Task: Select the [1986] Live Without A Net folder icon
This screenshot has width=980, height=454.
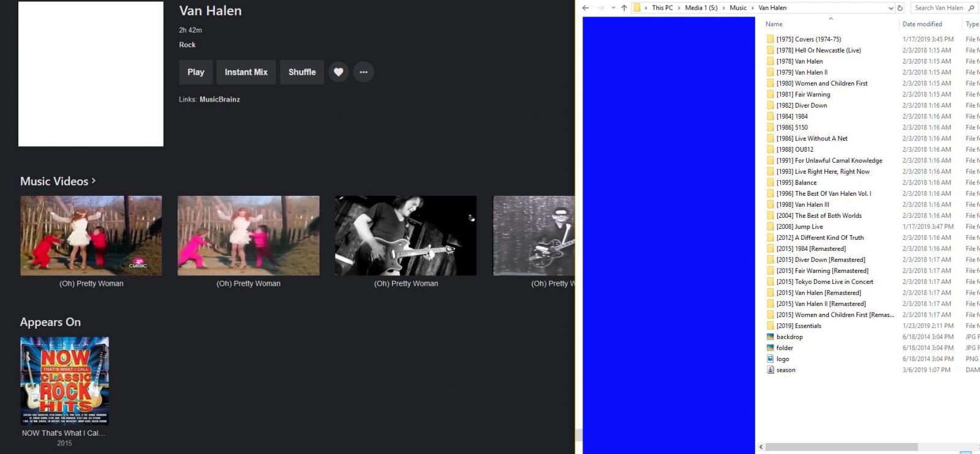Action: (771, 138)
